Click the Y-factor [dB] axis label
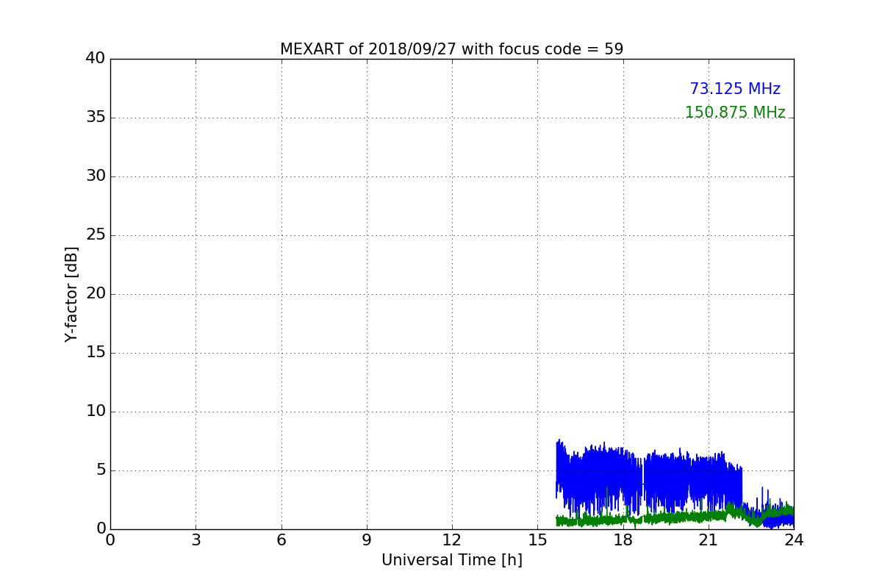This screenshot has height=588, width=882. [71, 294]
